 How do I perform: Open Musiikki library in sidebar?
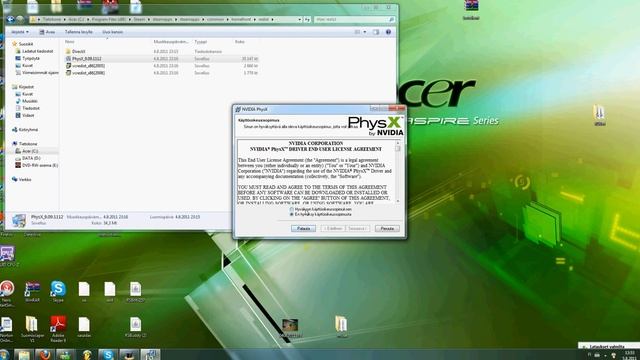(x=27, y=101)
